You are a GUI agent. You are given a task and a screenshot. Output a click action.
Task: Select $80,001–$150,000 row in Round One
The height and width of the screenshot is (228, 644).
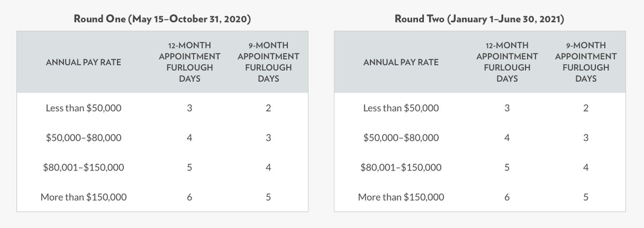click(x=163, y=167)
